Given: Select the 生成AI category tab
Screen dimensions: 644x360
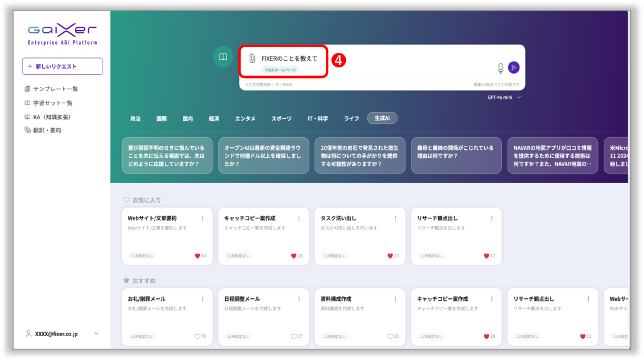Looking at the screenshot, I should [x=382, y=118].
